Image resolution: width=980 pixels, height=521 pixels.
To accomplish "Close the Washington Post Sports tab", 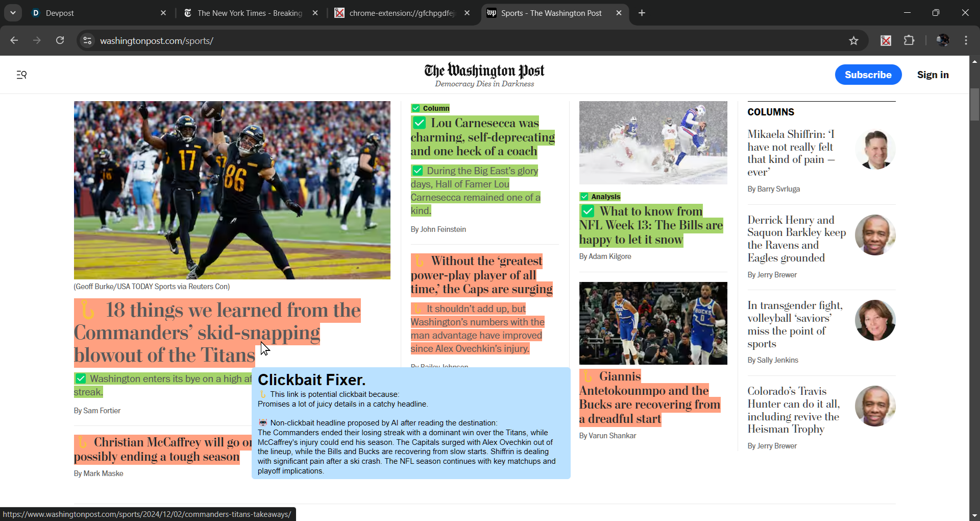I will point(619,13).
